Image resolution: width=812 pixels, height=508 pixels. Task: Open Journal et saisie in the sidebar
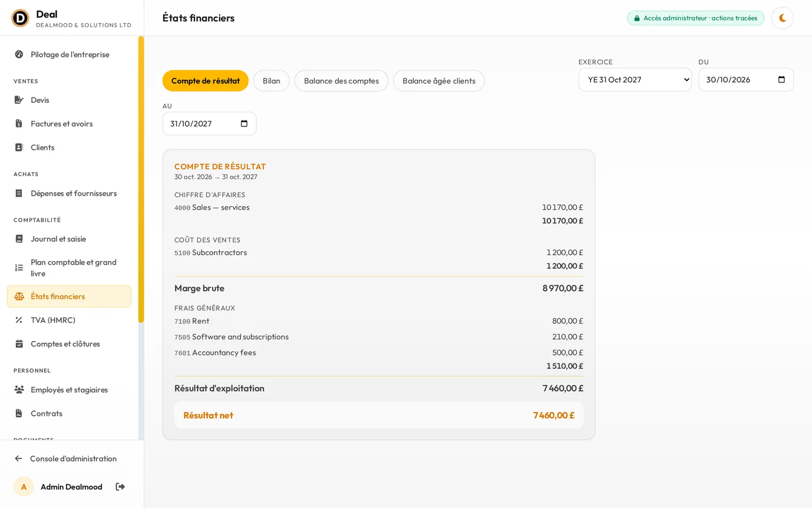coord(69,239)
